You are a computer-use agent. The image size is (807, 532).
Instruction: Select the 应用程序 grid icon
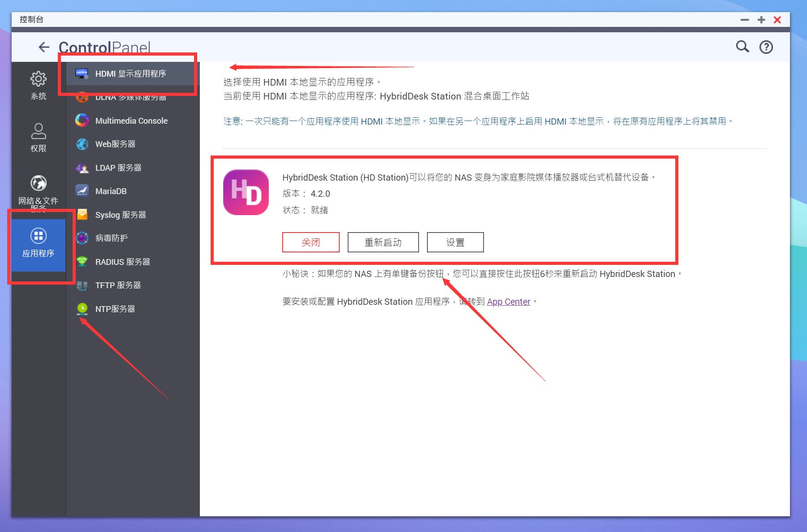coord(39,236)
